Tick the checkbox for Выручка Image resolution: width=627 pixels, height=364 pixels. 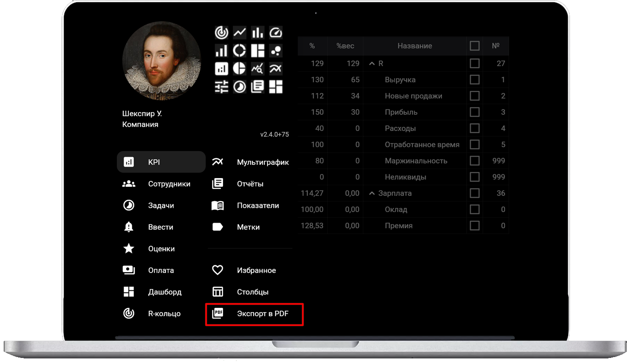pyautogui.click(x=474, y=80)
